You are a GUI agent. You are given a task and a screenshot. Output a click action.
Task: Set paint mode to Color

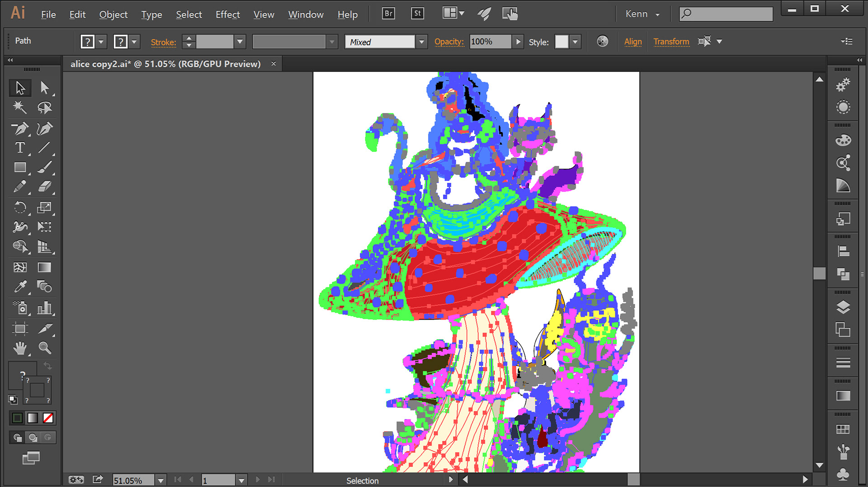[17, 418]
